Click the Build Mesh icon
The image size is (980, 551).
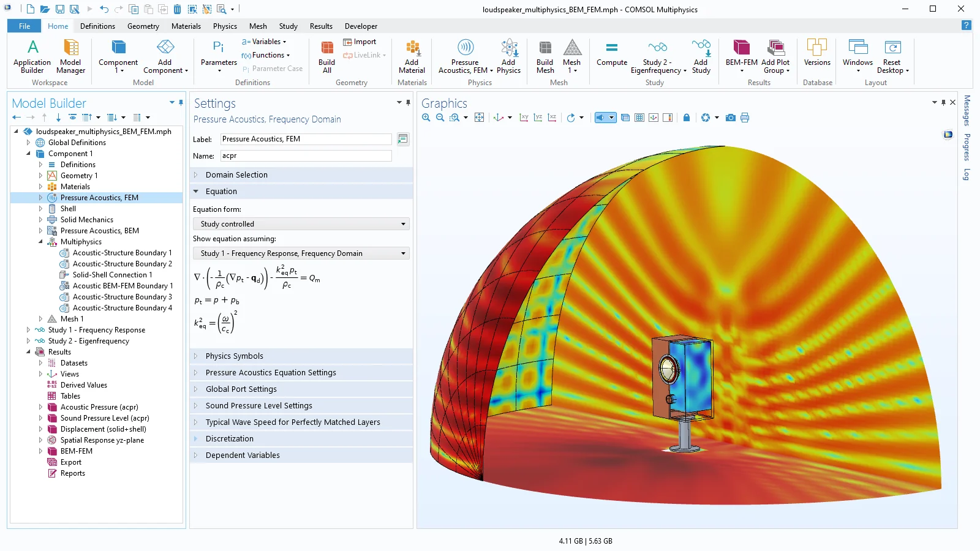[x=545, y=56]
